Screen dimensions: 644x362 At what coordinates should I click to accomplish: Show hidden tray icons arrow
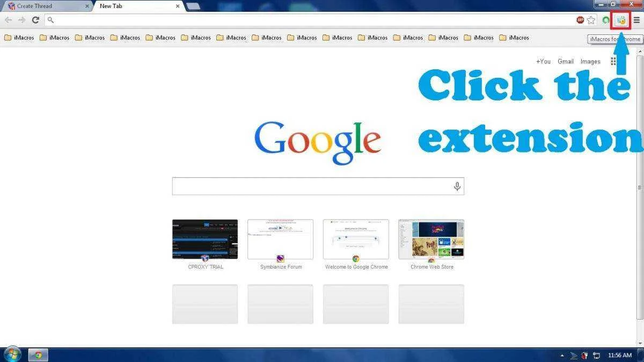(562, 356)
